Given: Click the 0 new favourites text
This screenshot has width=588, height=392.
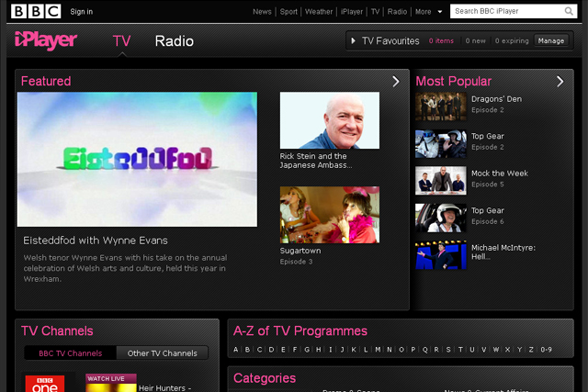Looking at the screenshot, I should point(475,40).
